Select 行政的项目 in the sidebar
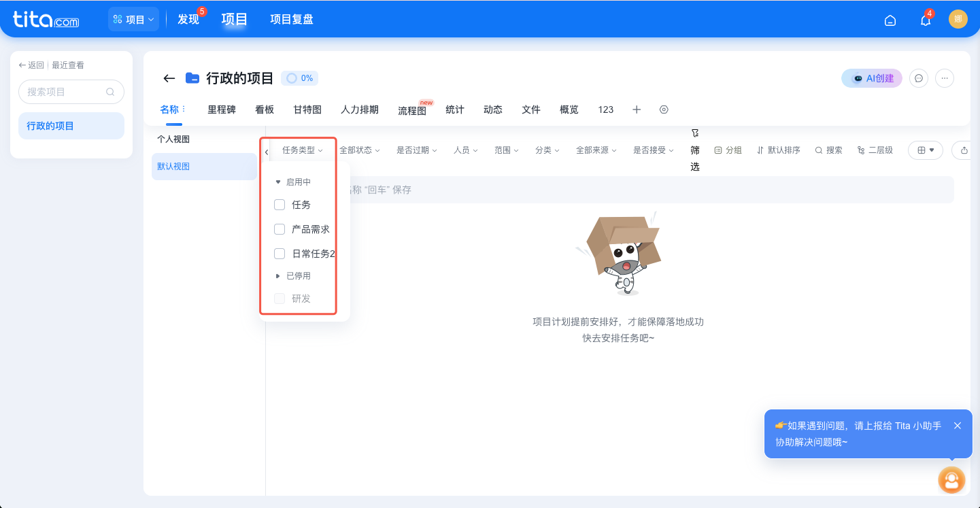This screenshot has width=980, height=508. pos(71,126)
